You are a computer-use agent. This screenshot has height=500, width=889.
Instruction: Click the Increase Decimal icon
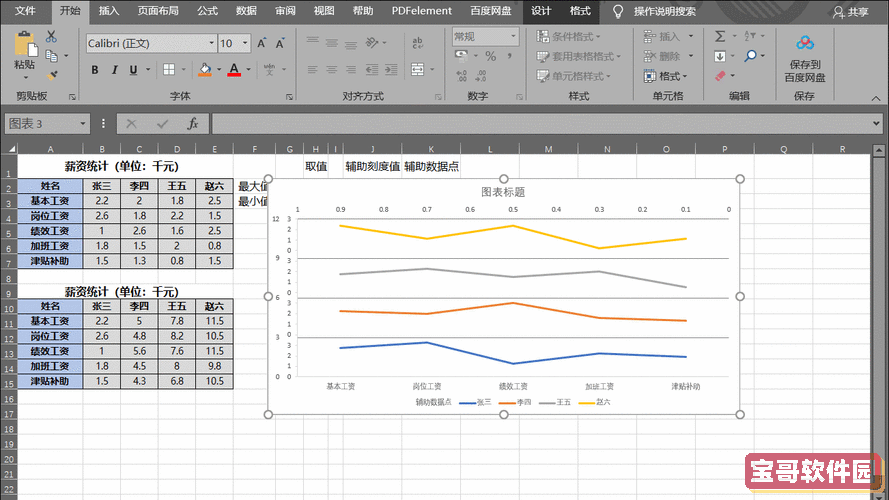pos(462,75)
